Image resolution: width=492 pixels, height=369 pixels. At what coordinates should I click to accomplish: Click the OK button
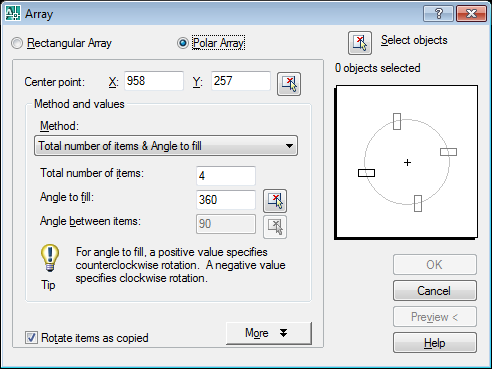point(435,265)
